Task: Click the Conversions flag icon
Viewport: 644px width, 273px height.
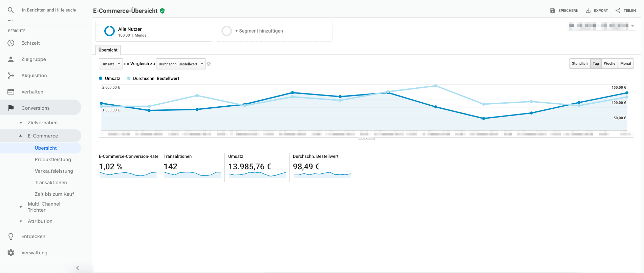Action: click(x=11, y=108)
